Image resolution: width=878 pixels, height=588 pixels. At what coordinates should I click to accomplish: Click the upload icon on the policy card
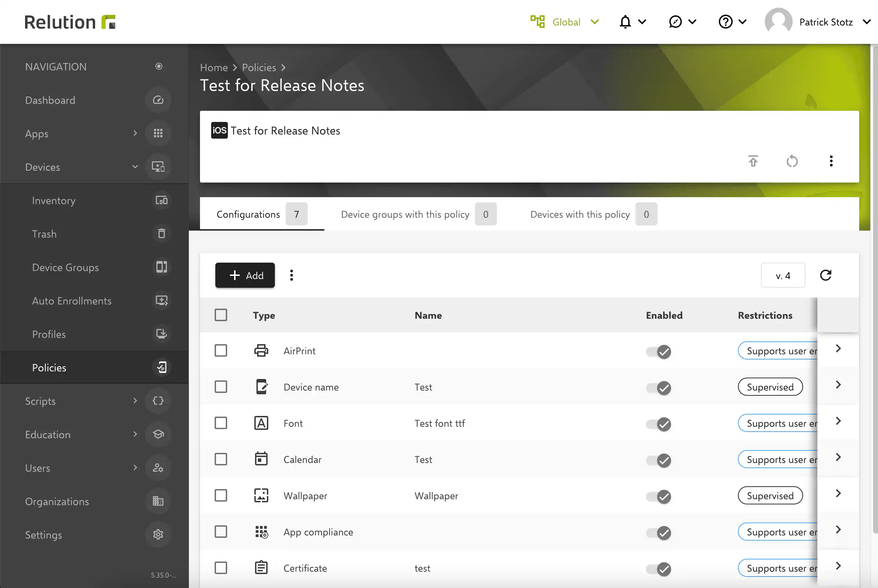(x=753, y=161)
